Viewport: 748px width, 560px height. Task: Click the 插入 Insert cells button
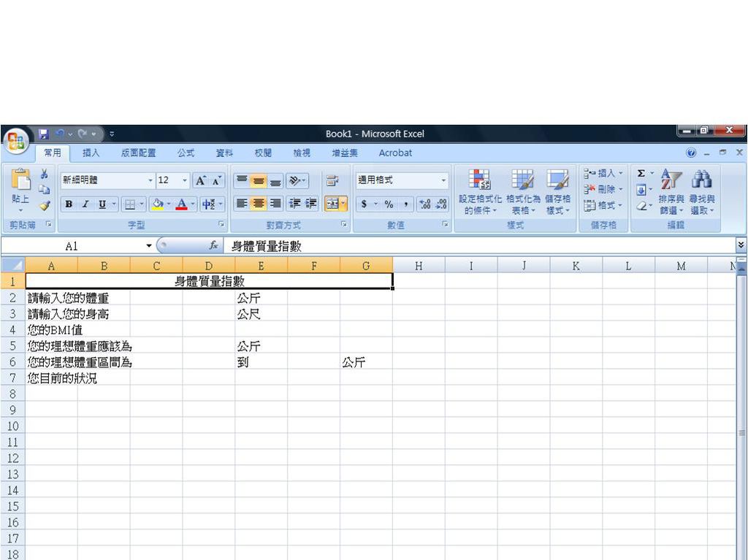point(603,173)
